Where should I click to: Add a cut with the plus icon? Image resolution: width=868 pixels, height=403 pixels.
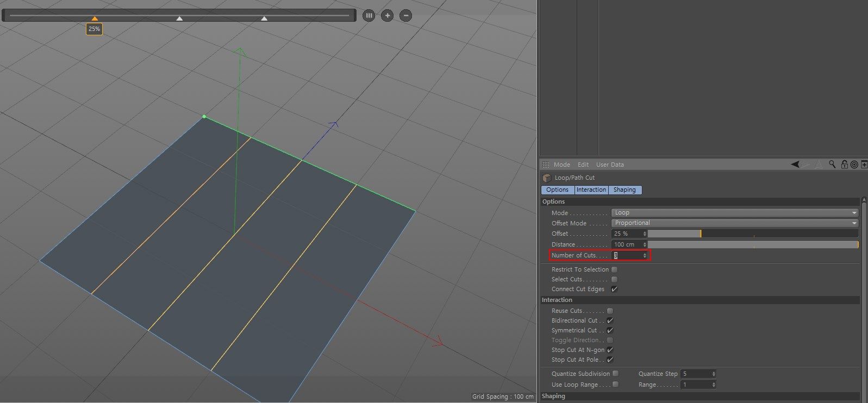(x=387, y=16)
